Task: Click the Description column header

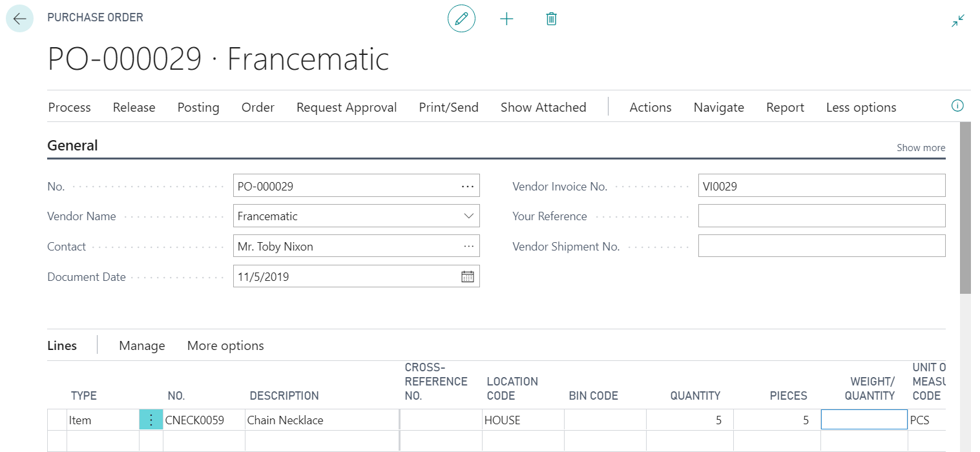Action: 284,395
